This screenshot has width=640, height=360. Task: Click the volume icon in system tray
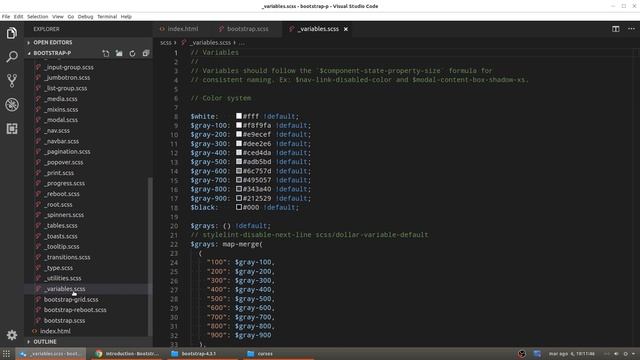point(616,354)
